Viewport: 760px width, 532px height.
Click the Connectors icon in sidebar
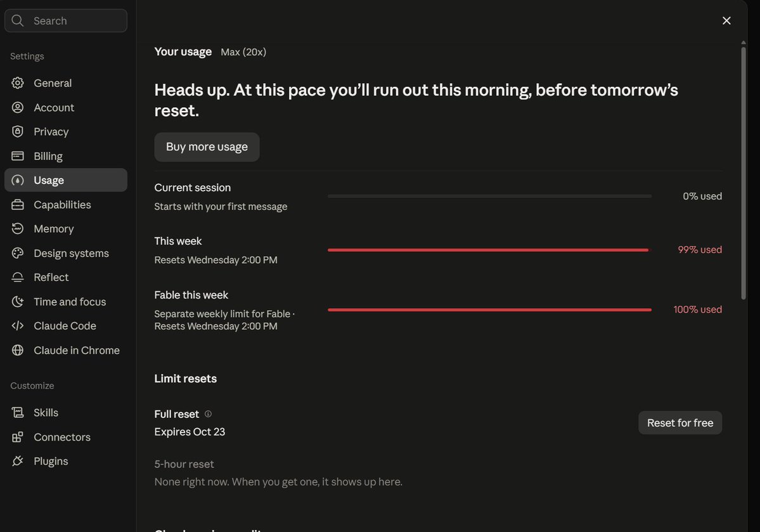click(x=18, y=437)
